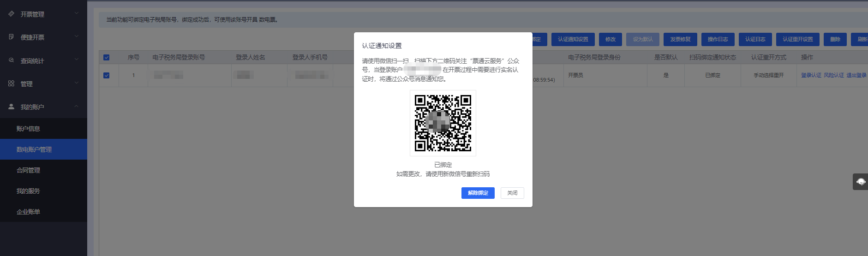Click the 认证通知设置 toolbar button
Screen dimensions: 868x256
573,39
